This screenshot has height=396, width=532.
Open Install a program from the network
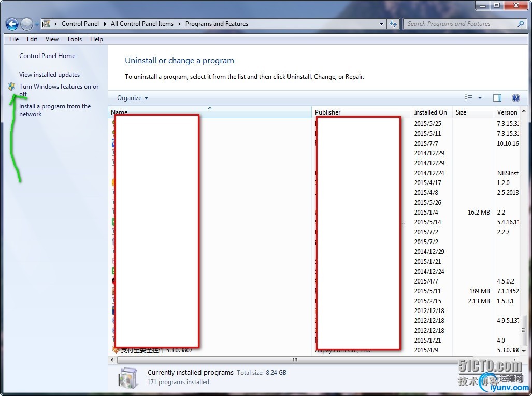[55, 110]
